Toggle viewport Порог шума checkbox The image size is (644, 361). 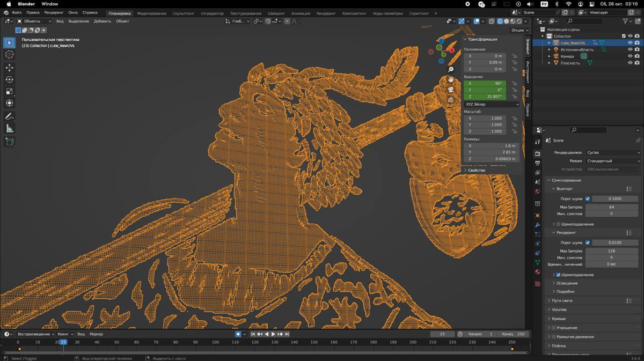click(588, 198)
